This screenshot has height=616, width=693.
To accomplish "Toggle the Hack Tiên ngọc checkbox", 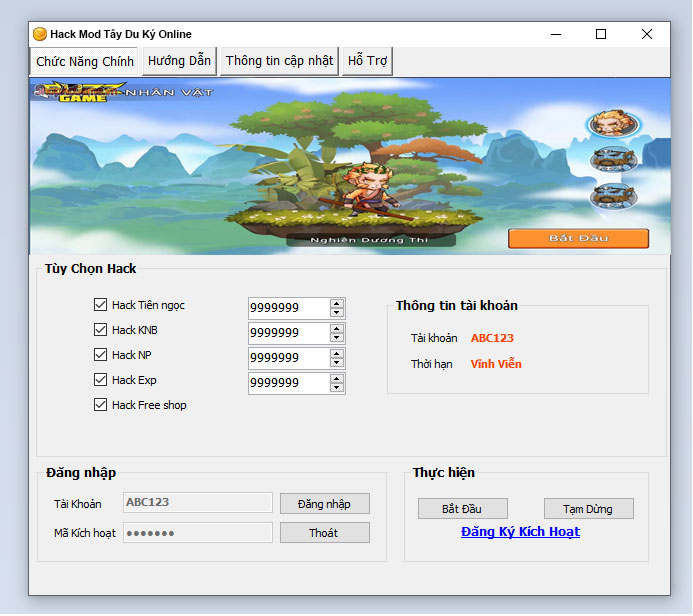I will pos(100,304).
